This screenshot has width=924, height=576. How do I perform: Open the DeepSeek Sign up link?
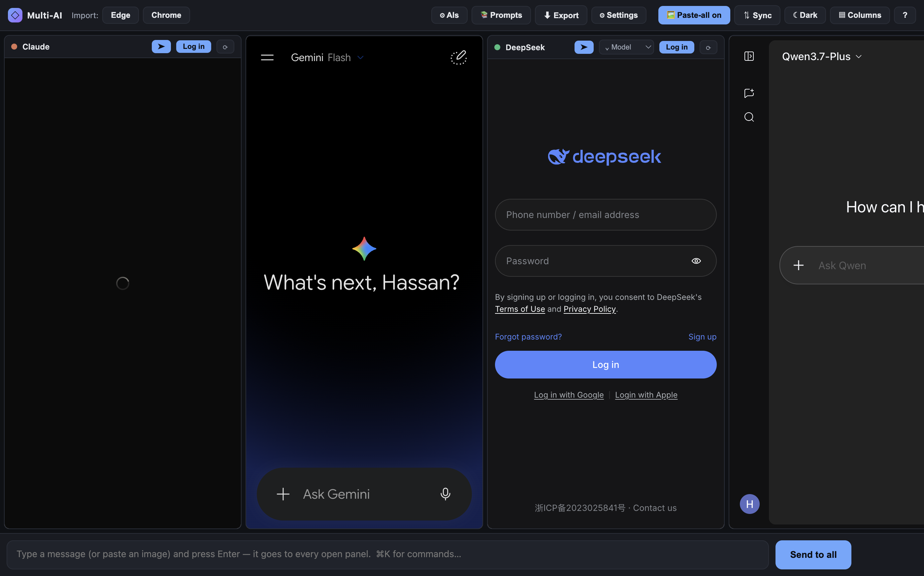click(702, 337)
